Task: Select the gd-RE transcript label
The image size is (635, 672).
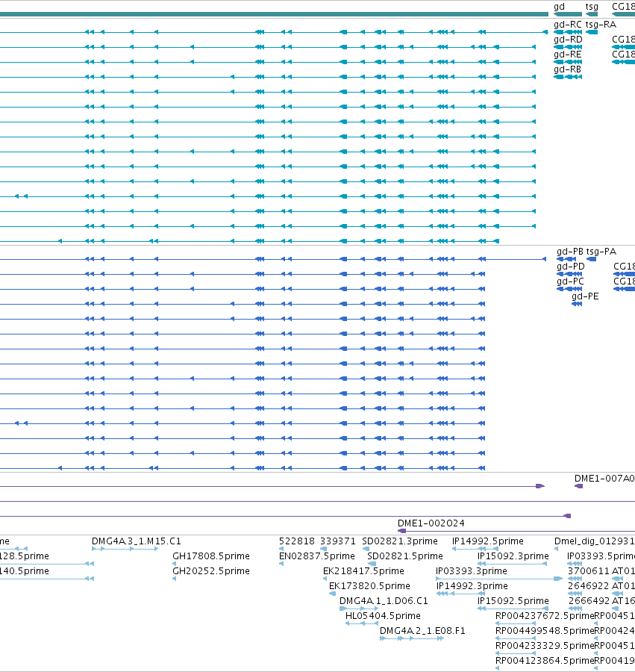Action: 568,55
